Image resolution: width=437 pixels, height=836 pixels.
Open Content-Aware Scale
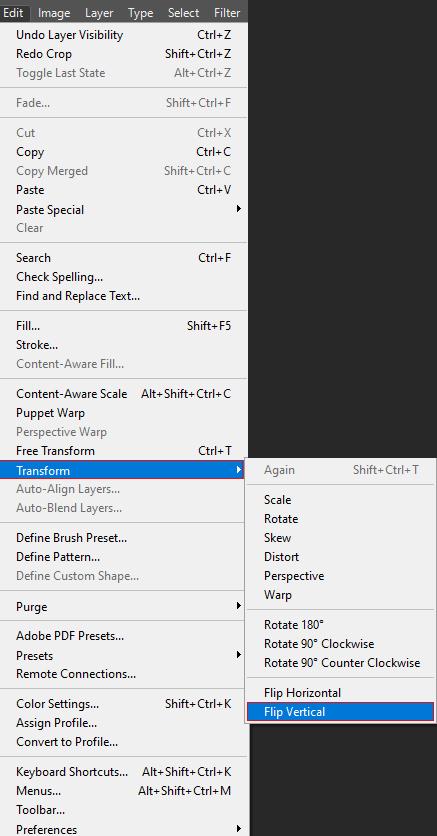124,393
